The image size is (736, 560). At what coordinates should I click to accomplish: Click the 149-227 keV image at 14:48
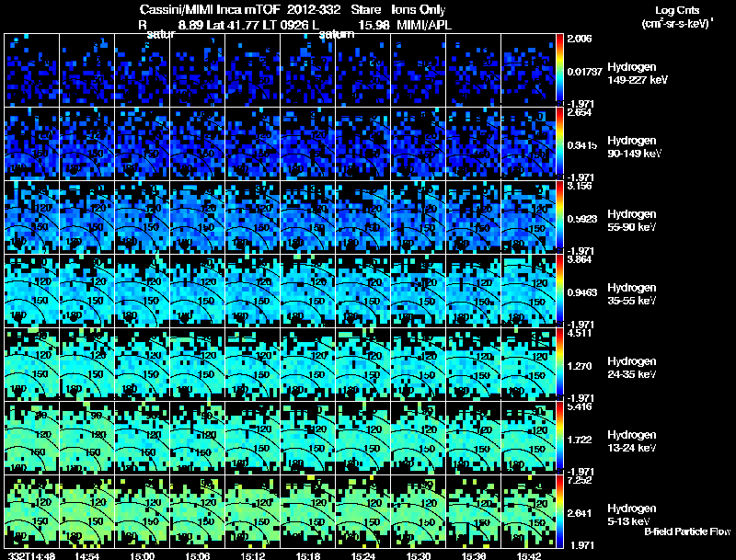tap(31, 70)
